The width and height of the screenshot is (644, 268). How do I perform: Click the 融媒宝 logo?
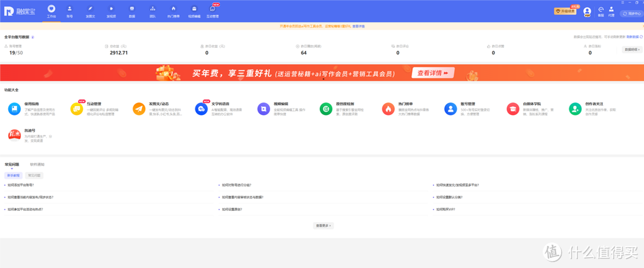tap(19, 11)
